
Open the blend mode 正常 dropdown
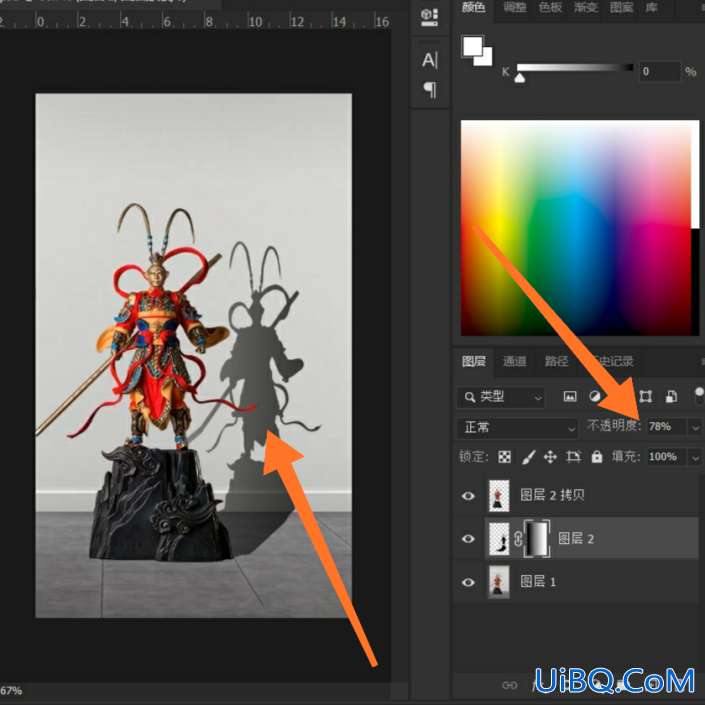(517, 428)
